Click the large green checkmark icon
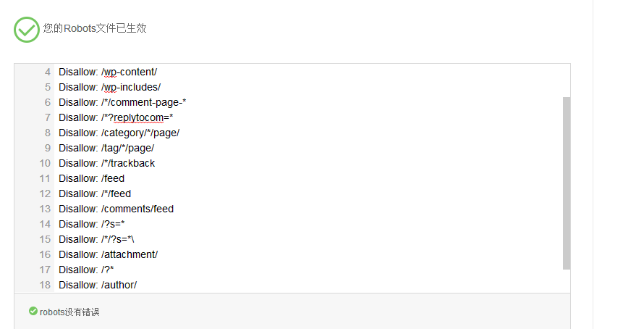This screenshot has height=329, width=644. coord(27,30)
